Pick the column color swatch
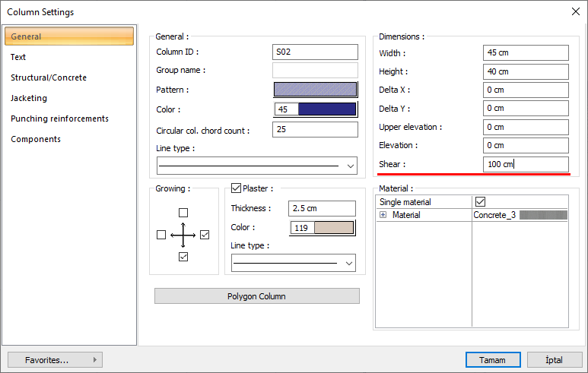Viewport: 588px width, 373px height. tap(327, 109)
